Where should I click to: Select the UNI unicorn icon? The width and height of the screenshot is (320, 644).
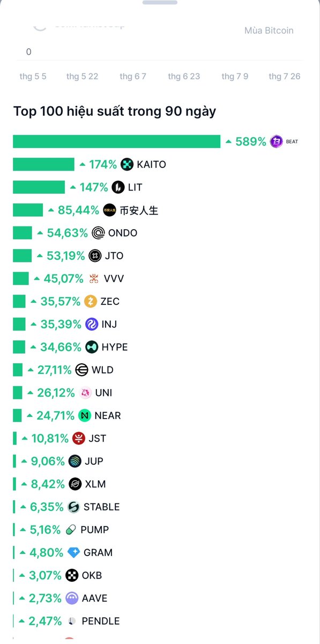85,393
